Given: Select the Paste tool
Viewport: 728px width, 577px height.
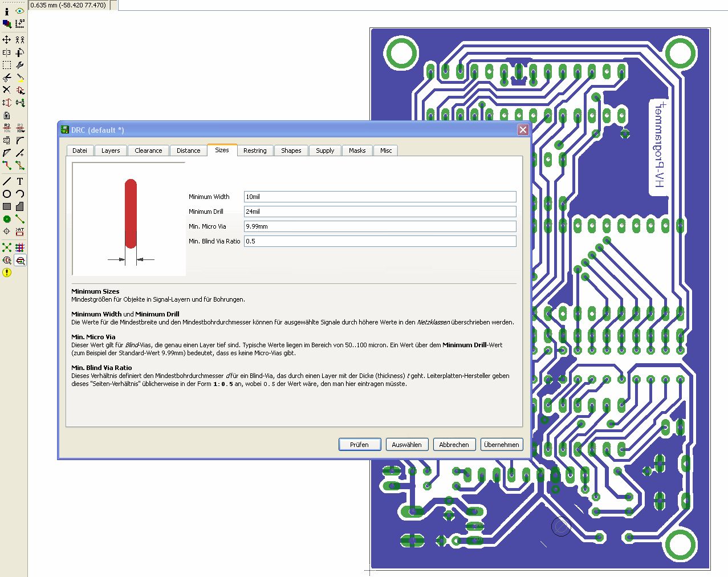Looking at the screenshot, I should coord(20,78).
